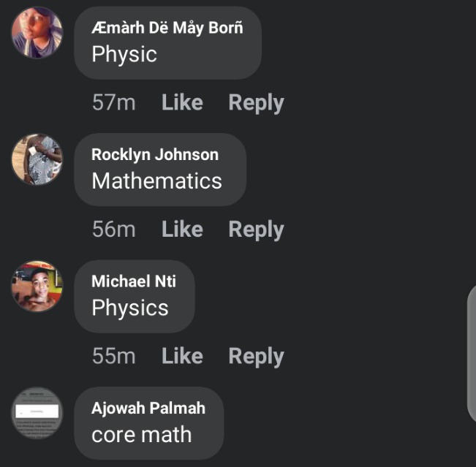This screenshot has width=476, height=467.
Task: Click the 56m comment timestamp
Action: click(x=114, y=229)
